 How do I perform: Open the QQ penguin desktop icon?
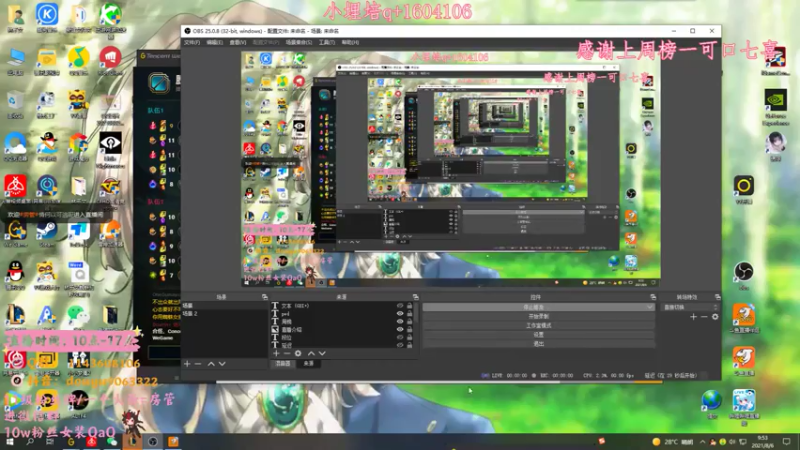coord(15,273)
